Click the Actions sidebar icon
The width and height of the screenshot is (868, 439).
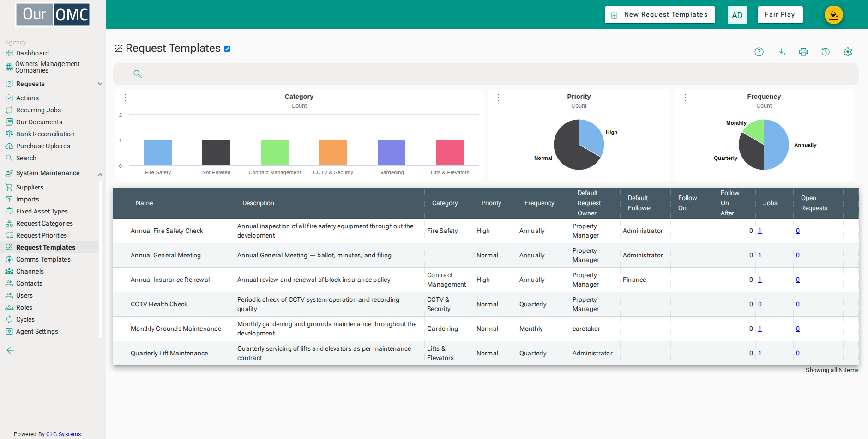(x=9, y=98)
